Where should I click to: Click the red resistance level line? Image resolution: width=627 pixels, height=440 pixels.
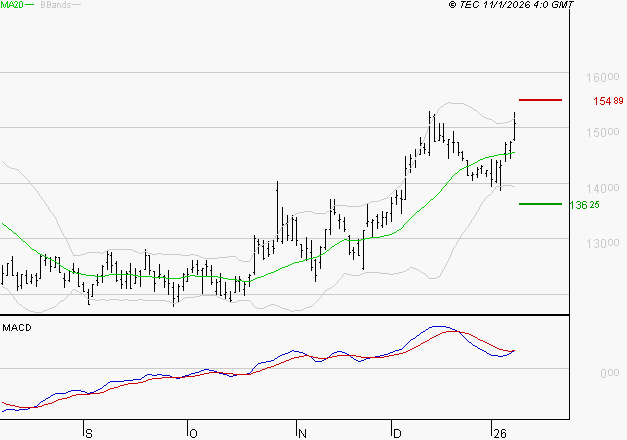(x=540, y=100)
